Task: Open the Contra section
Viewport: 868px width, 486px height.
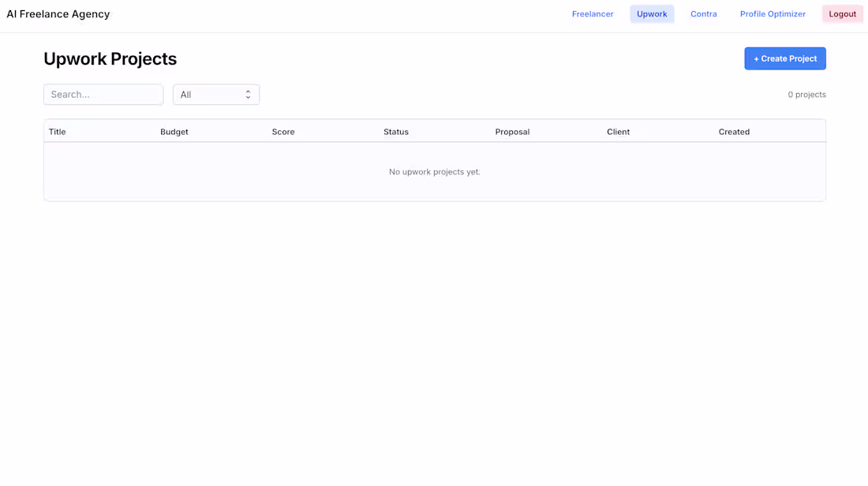Action: pyautogui.click(x=703, y=13)
